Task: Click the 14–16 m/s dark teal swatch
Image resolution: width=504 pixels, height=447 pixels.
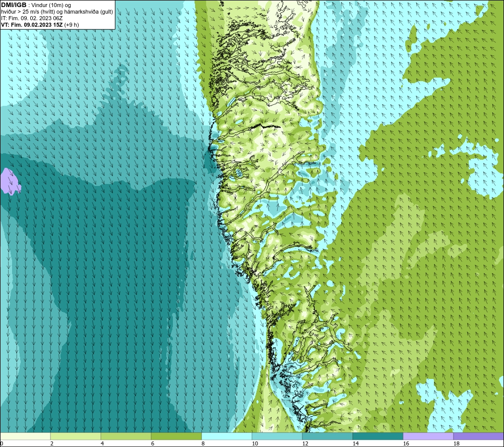Action: point(377,436)
